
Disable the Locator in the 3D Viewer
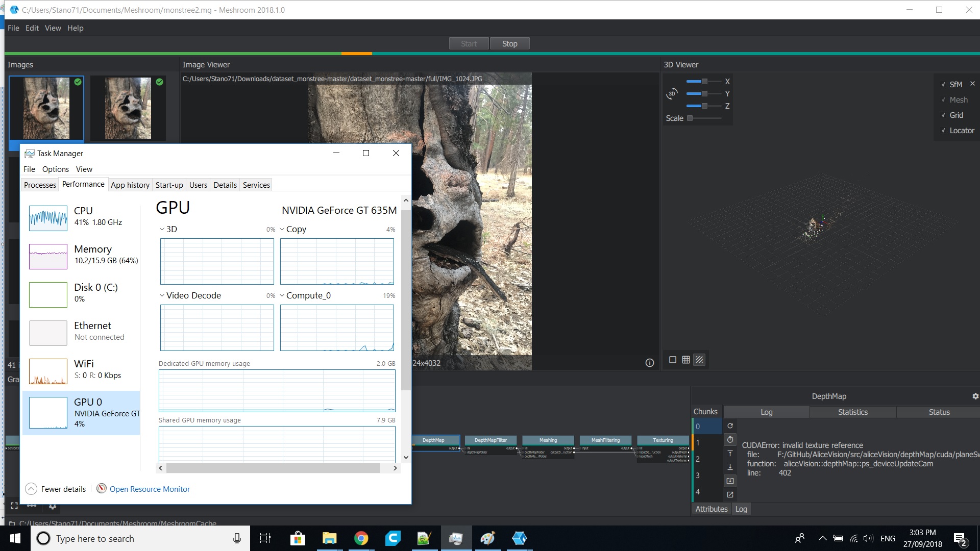pyautogui.click(x=960, y=130)
